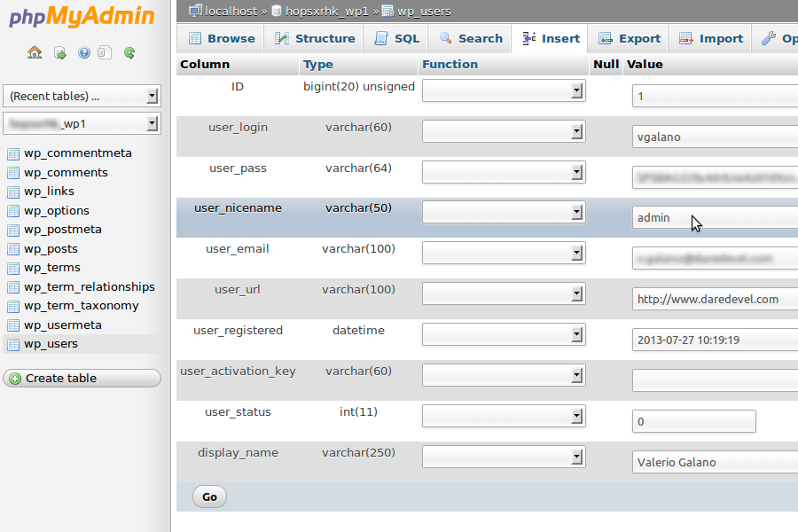This screenshot has width=798, height=532.
Task: Click the user_login value field vgalano
Action: click(715, 137)
